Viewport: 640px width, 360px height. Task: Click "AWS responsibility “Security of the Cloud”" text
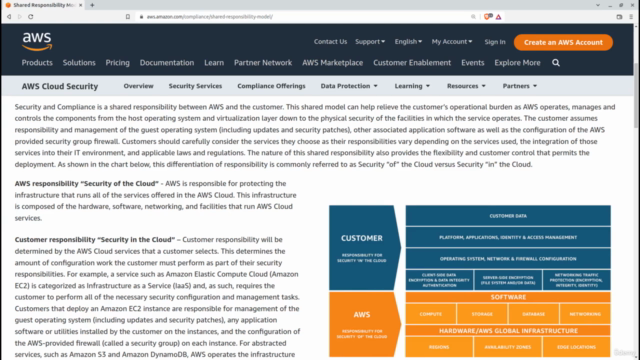tap(87, 184)
